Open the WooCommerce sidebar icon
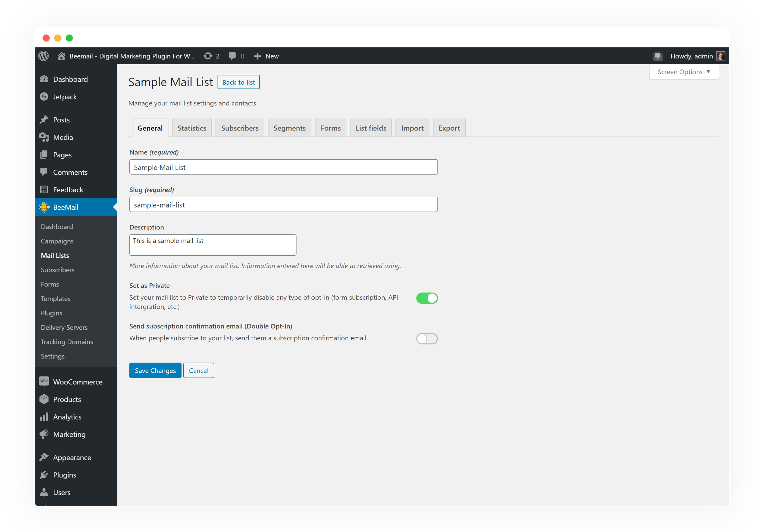 click(44, 381)
